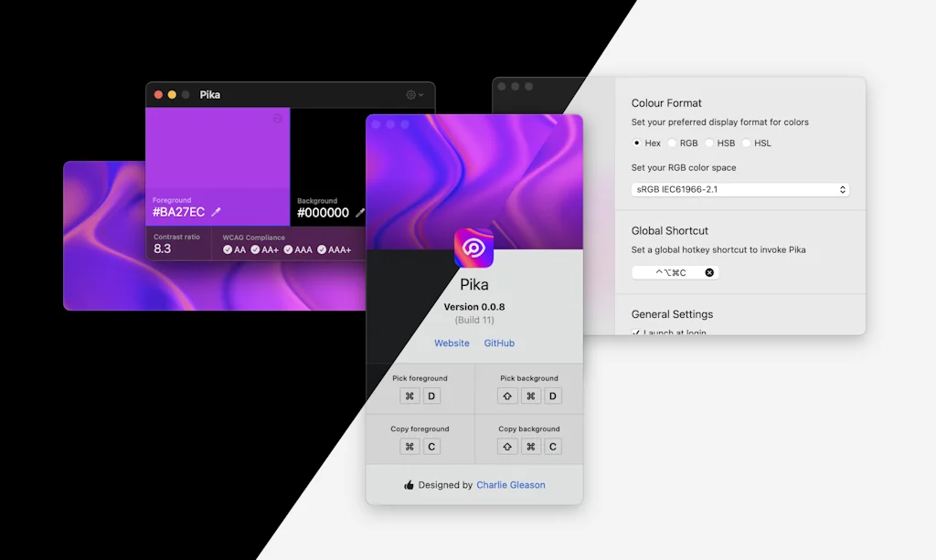This screenshot has height=560, width=936.
Task: Open the gear settings menu in Pika
Action: (x=414, y=95)
